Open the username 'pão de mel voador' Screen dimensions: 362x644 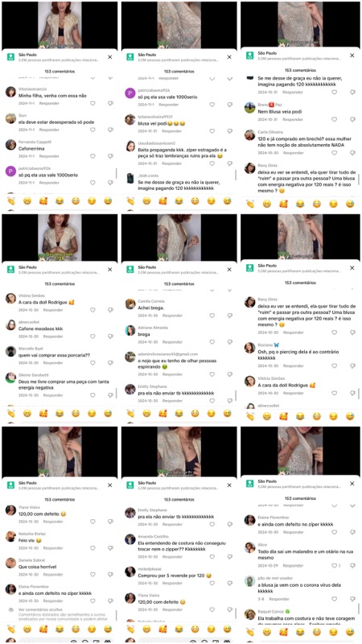pyautogui.click(x=270, y=578)
